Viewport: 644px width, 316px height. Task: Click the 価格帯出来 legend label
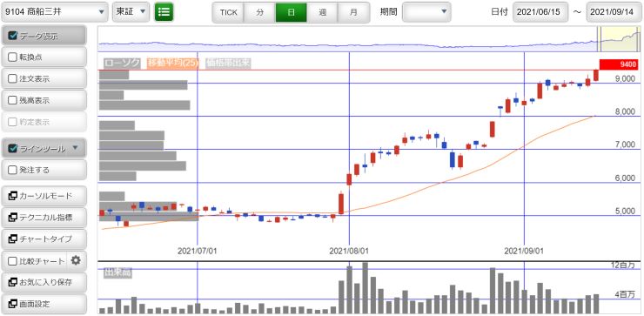click(x=228, y=63)
